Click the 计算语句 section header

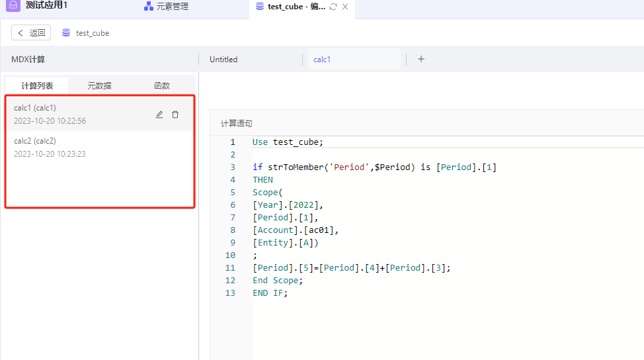237,123
